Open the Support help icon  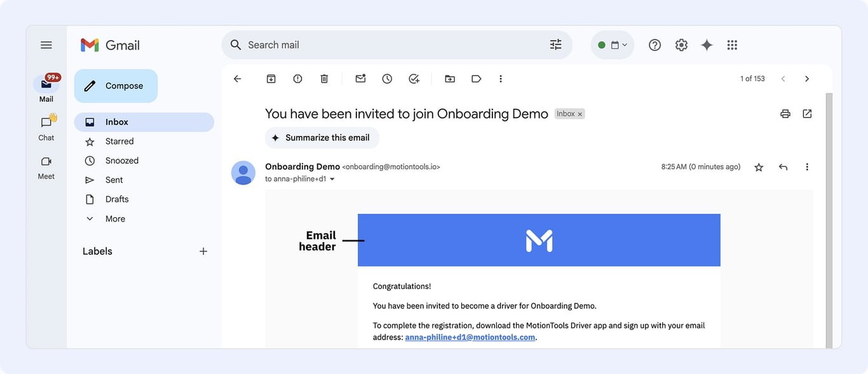pos(654,45)
